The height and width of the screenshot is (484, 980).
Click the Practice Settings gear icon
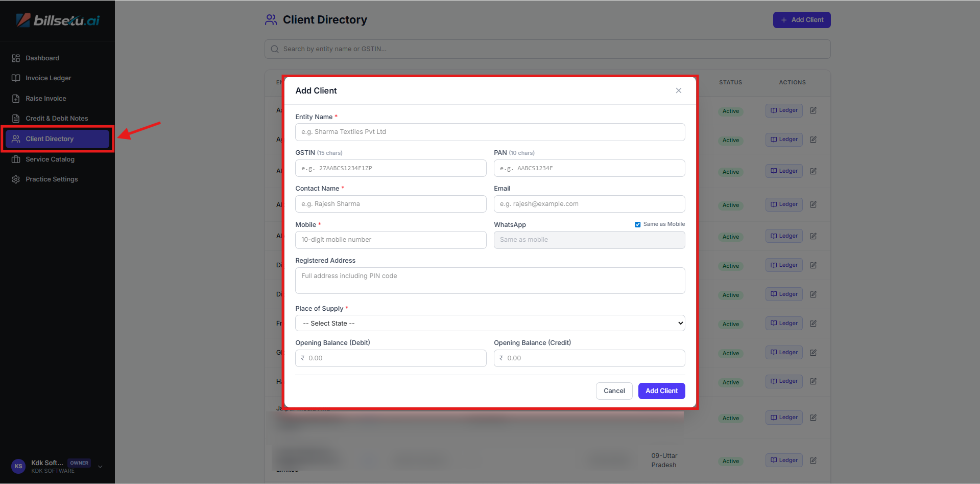coord(16,179)
